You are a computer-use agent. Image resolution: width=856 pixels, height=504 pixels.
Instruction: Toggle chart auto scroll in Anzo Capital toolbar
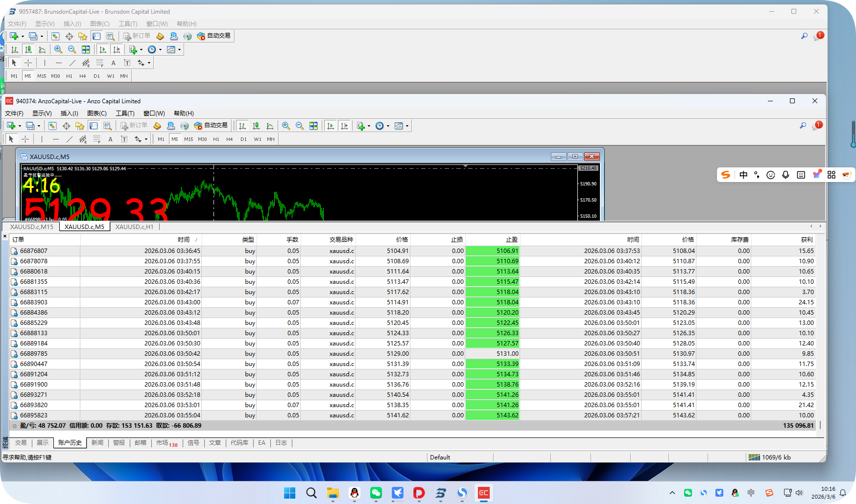331,126
